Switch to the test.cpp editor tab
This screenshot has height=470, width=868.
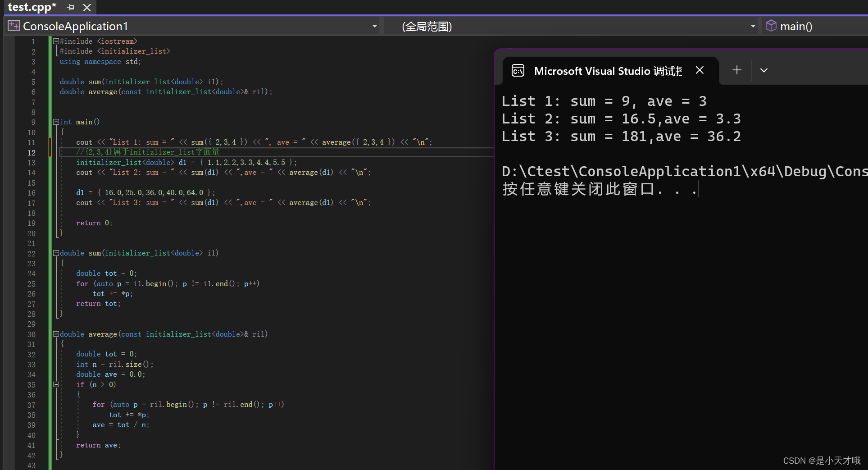point(32,7)
